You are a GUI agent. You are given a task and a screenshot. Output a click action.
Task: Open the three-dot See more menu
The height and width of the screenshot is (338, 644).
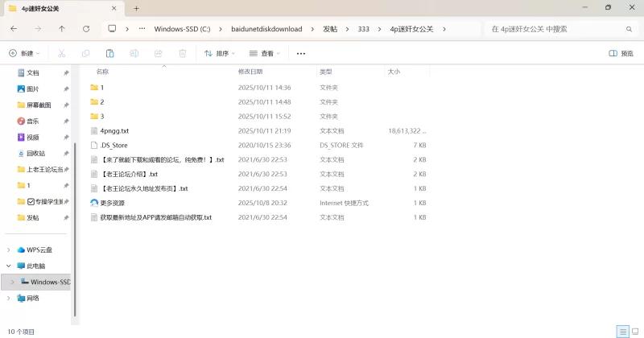(301, 53)
